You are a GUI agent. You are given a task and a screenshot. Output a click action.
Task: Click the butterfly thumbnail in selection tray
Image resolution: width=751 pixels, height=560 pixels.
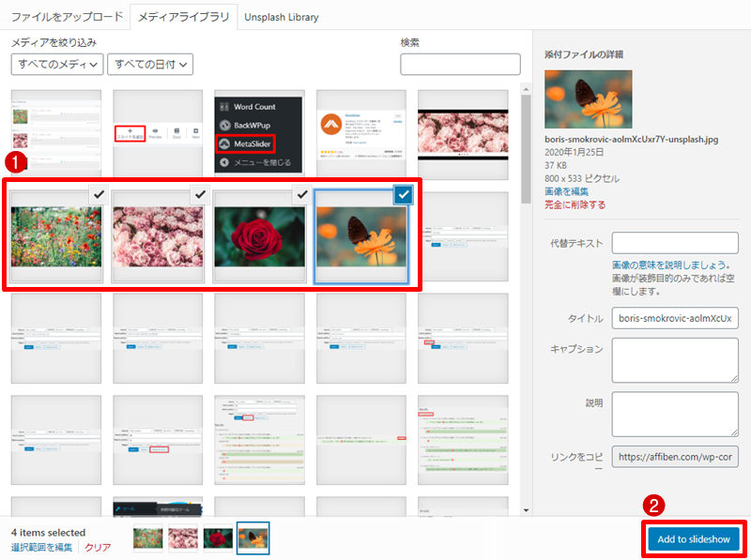coord(253,538)
